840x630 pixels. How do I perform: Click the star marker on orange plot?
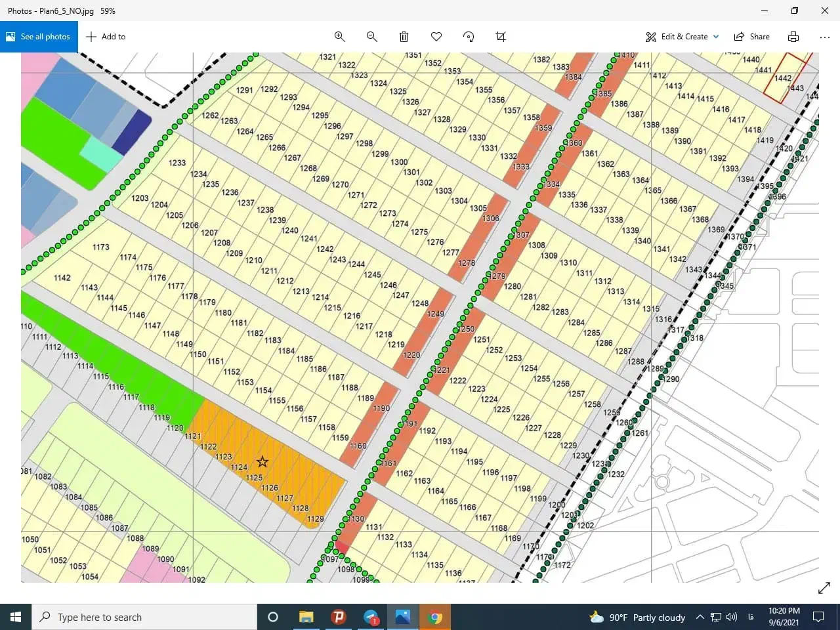[x=262, y=461]
